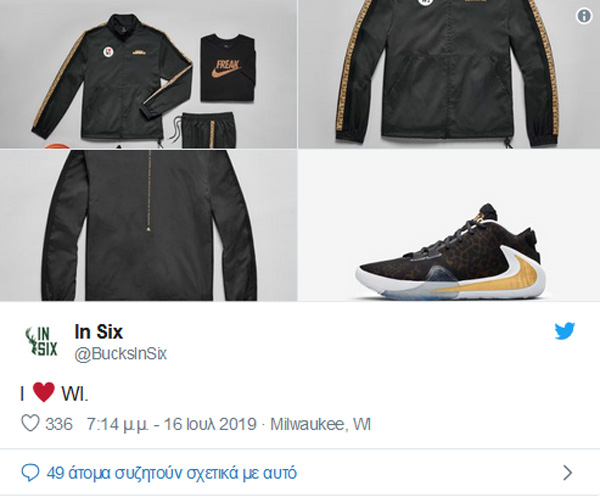
Task: View the jacket back photo
Action: point(148,225)
